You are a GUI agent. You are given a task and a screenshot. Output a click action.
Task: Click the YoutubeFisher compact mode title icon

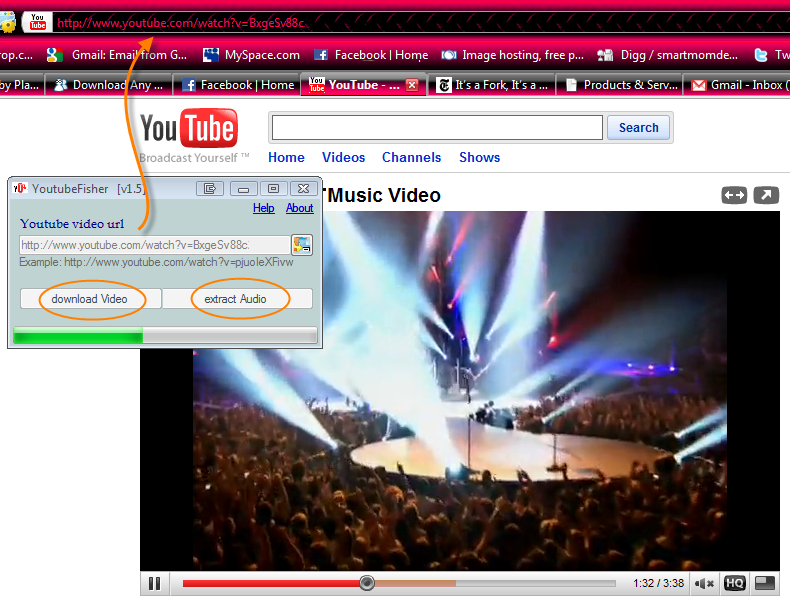[x=210, y=188]
